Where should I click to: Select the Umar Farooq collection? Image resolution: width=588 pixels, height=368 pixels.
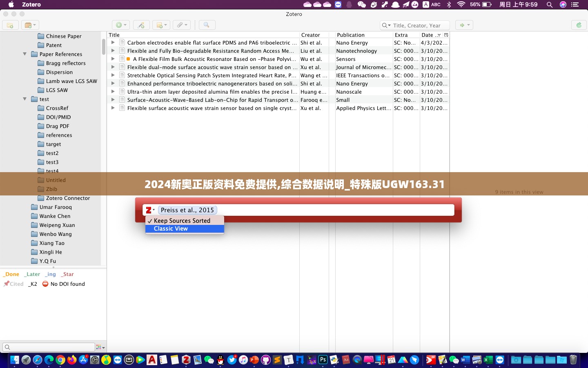click(x=56, y=207)
